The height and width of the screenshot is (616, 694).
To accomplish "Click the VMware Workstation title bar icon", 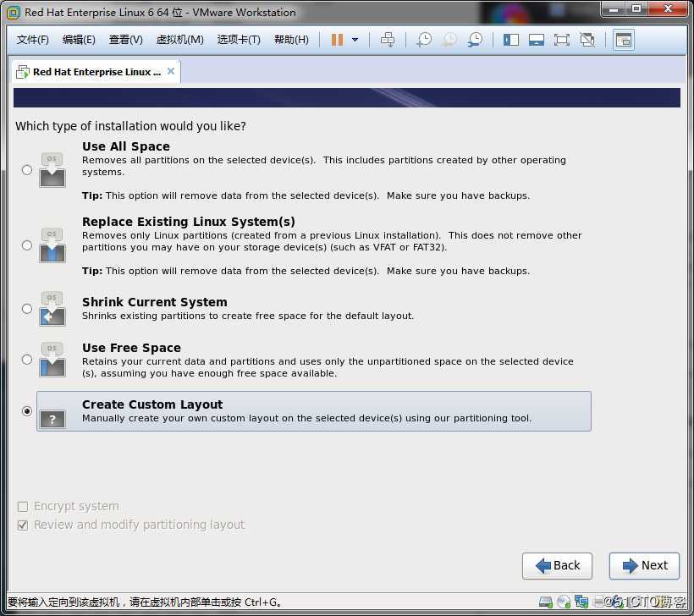I will (x=14, y=13).
